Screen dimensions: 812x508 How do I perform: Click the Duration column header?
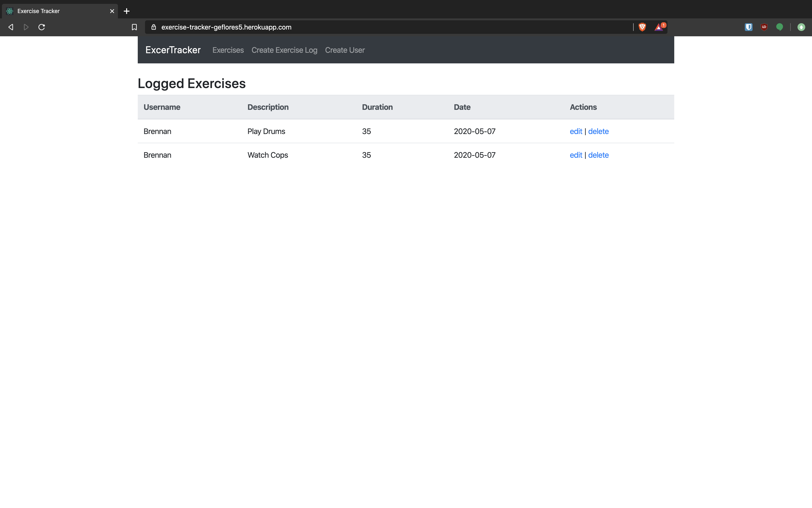(377, 107)
